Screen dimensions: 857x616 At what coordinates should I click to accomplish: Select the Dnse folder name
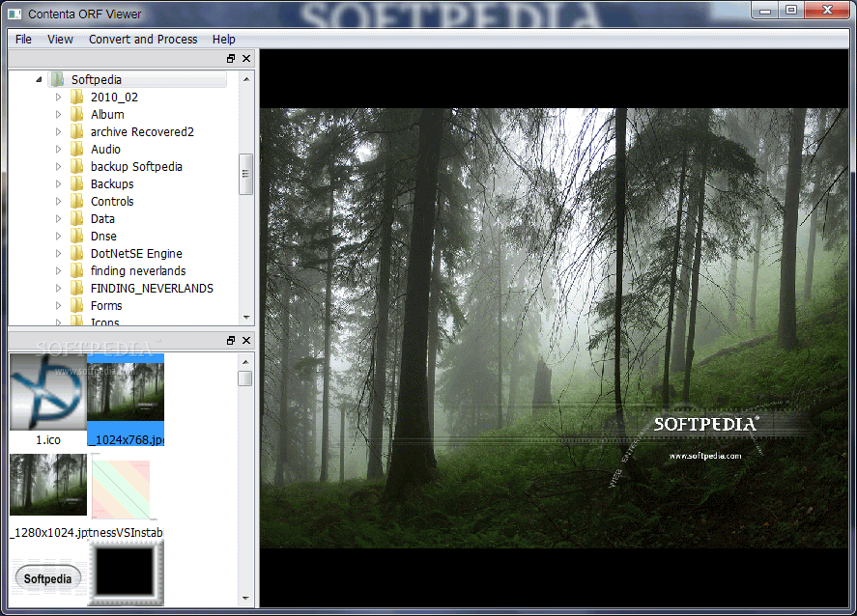103,237
